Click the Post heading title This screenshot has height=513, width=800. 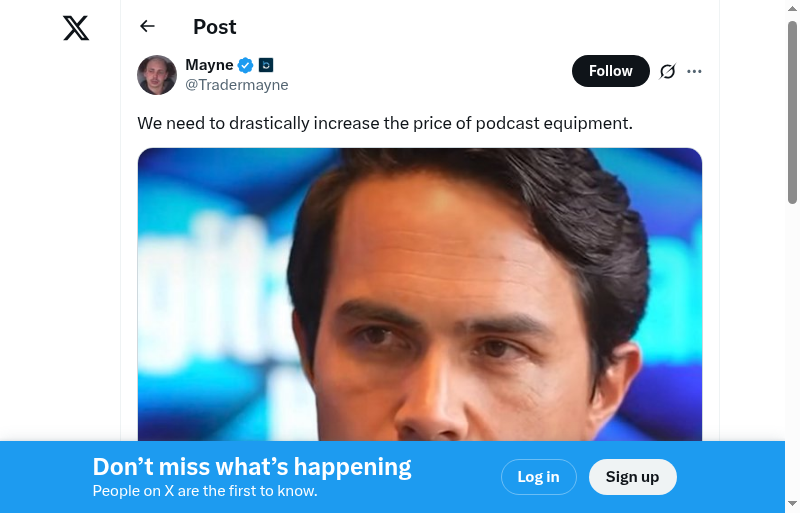click(215, 27)
